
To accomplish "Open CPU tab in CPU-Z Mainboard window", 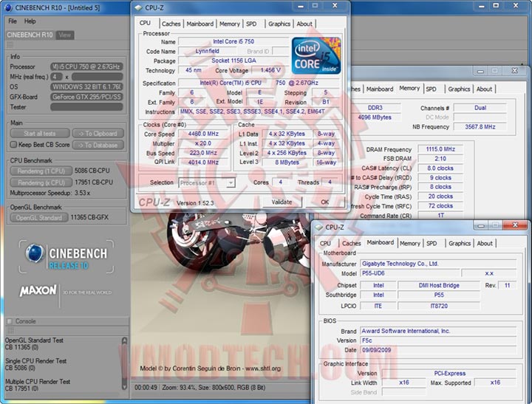I will [x=325, y=243].
